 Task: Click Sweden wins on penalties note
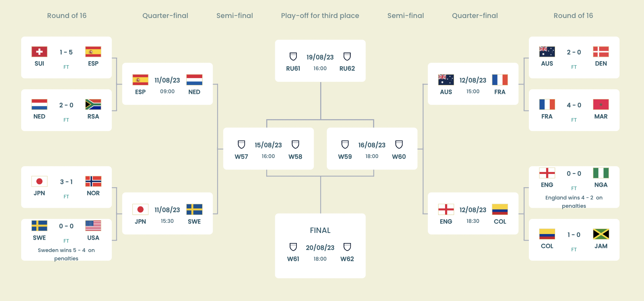pos(66,254)
